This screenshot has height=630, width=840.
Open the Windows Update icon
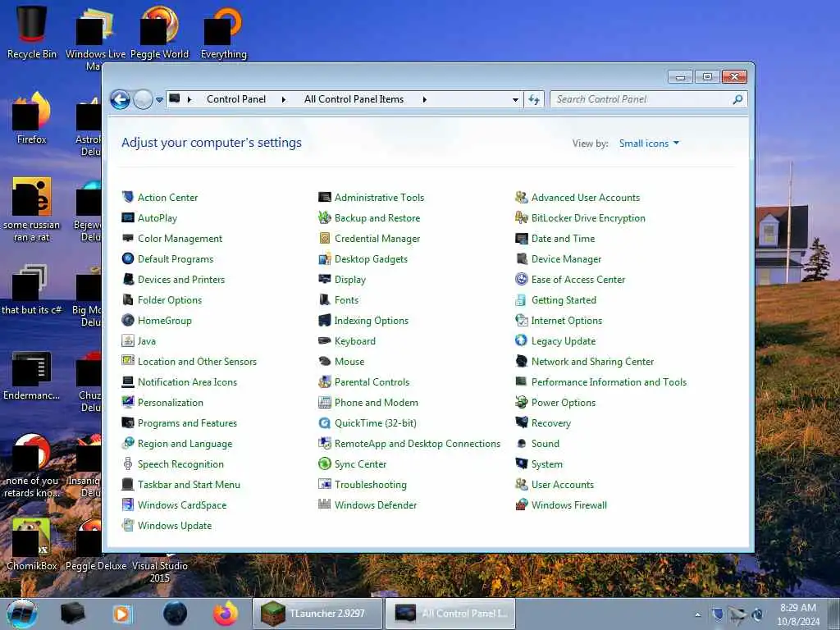click(127, 526)
